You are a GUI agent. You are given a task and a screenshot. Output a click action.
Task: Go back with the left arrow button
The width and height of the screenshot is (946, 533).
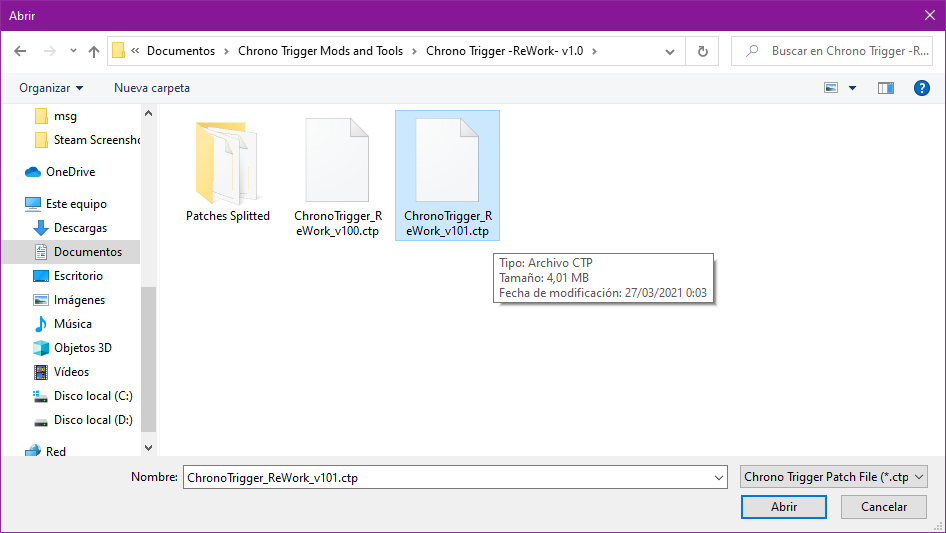(20, 51)
